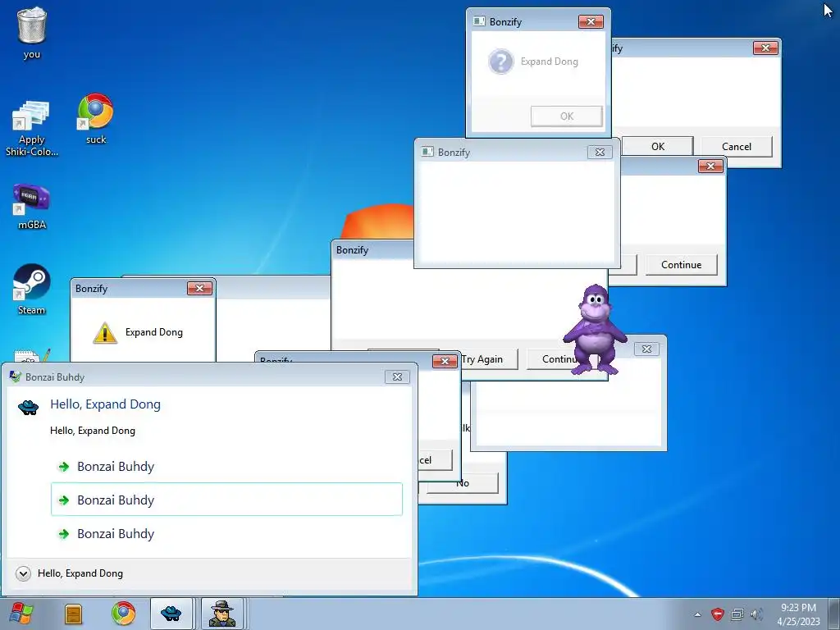Screen dimensions: 840x630
Task: Choose the highlighted Bonzai Buhdy command link
Action: [226, 500]
